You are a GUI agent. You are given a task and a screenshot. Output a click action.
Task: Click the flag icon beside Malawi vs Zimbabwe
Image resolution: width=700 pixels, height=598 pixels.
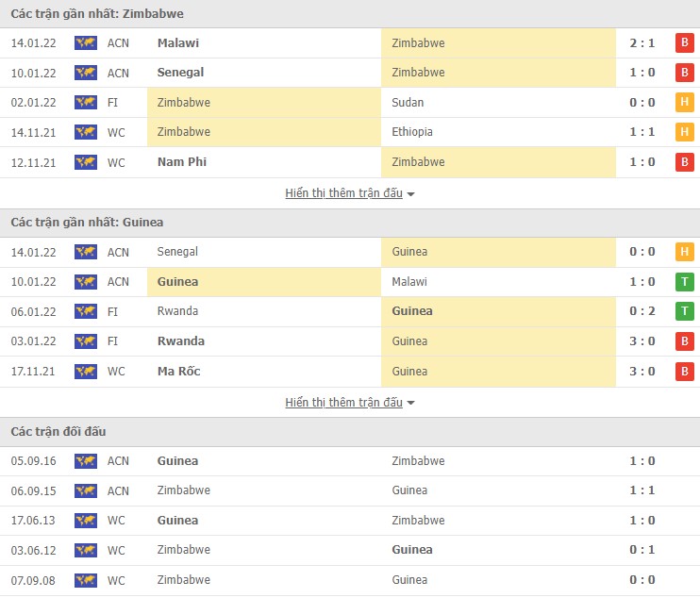86,42
